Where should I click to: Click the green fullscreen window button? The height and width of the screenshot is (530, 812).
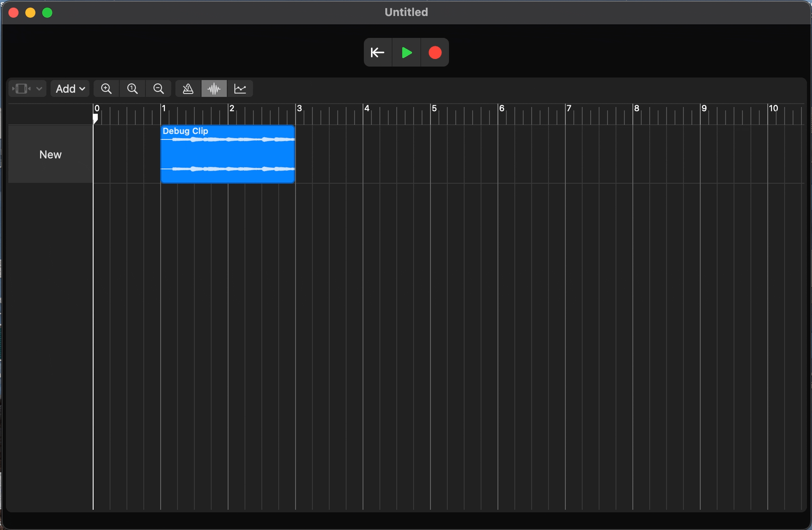pos(47,13)
